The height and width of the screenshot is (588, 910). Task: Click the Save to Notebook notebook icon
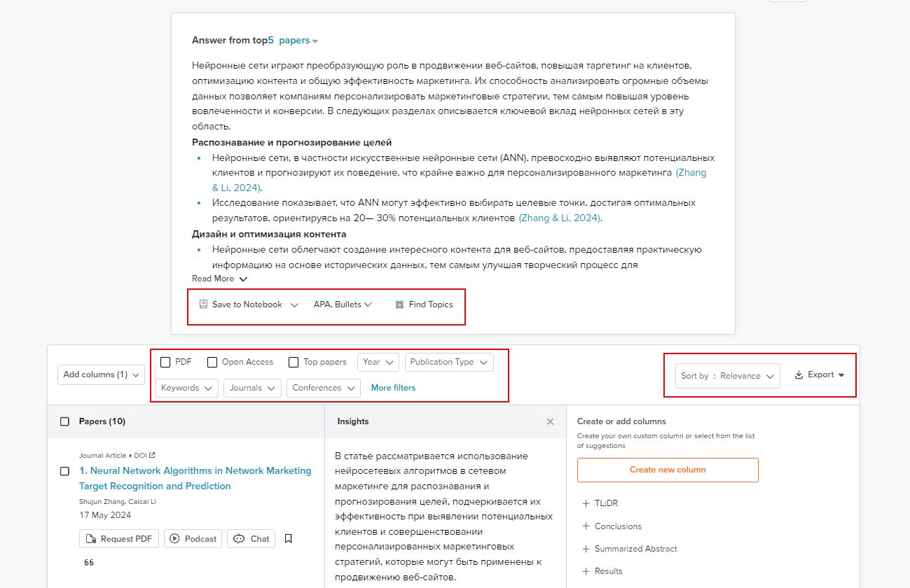(203, 304)
